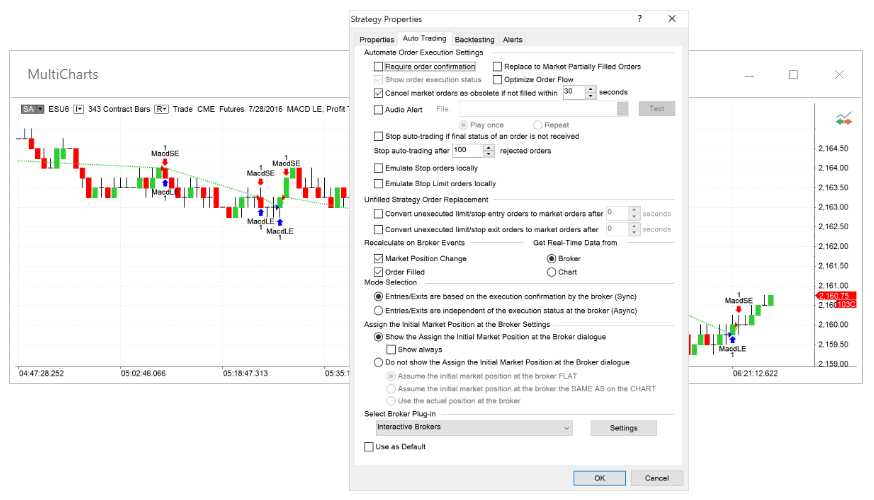The width and height of the screenshot is (874, 500).
Task: Choose Async mode for entries and exits
Action: pyautogui.click(x=378, y=310)
